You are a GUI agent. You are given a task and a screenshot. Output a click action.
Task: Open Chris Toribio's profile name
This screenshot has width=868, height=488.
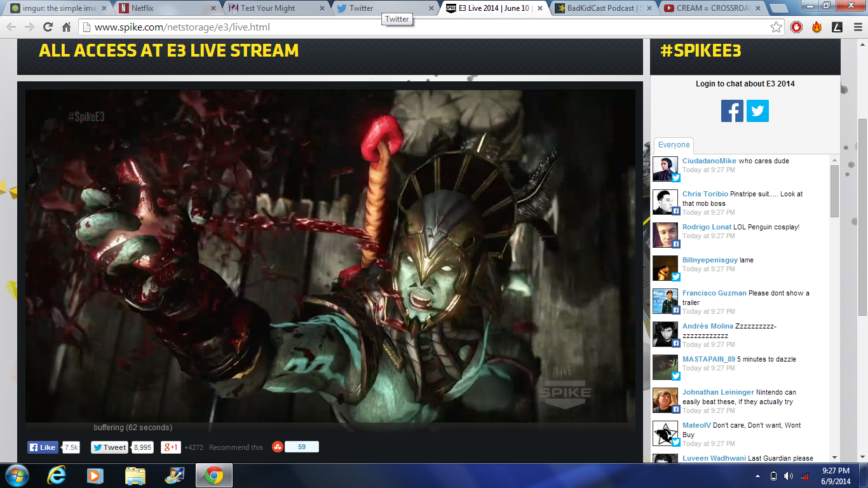click(x=705, y=194)
